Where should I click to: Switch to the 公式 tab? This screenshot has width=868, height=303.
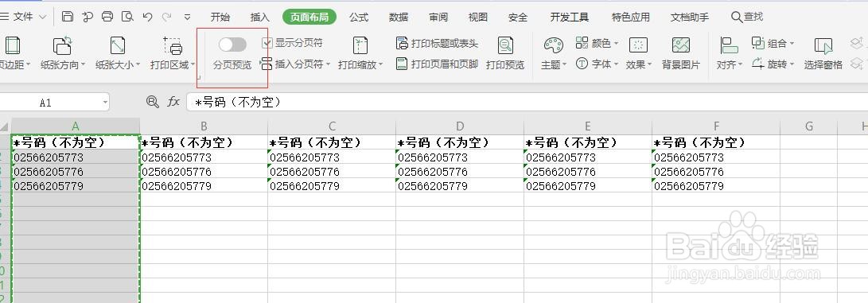pyautogui.click(x=359, y=17)
